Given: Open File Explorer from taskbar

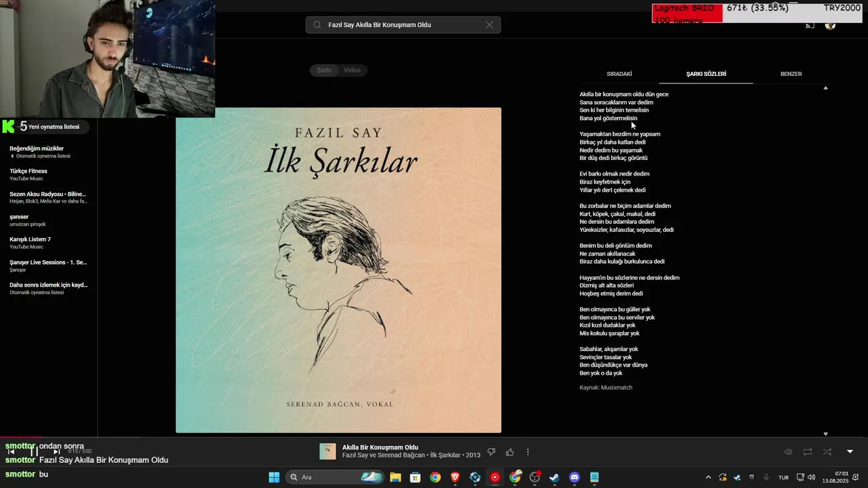Looking at the screenshot, I should click(395, 477).
